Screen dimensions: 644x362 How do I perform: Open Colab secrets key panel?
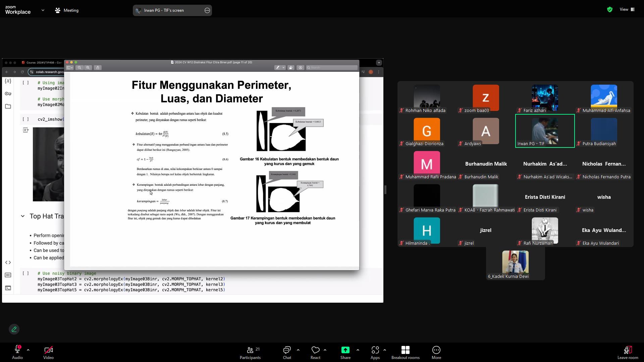(x=8, y=94)
